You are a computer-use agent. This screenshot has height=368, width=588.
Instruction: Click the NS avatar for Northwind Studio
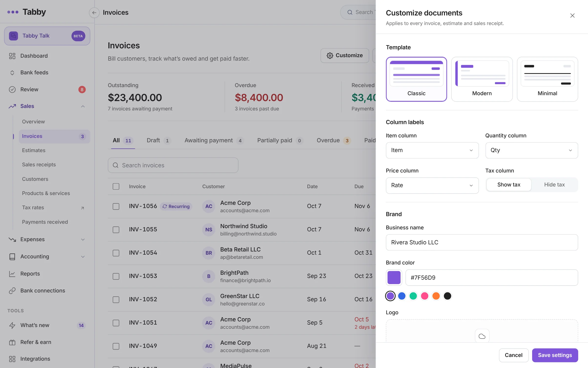tap(209, 230)
